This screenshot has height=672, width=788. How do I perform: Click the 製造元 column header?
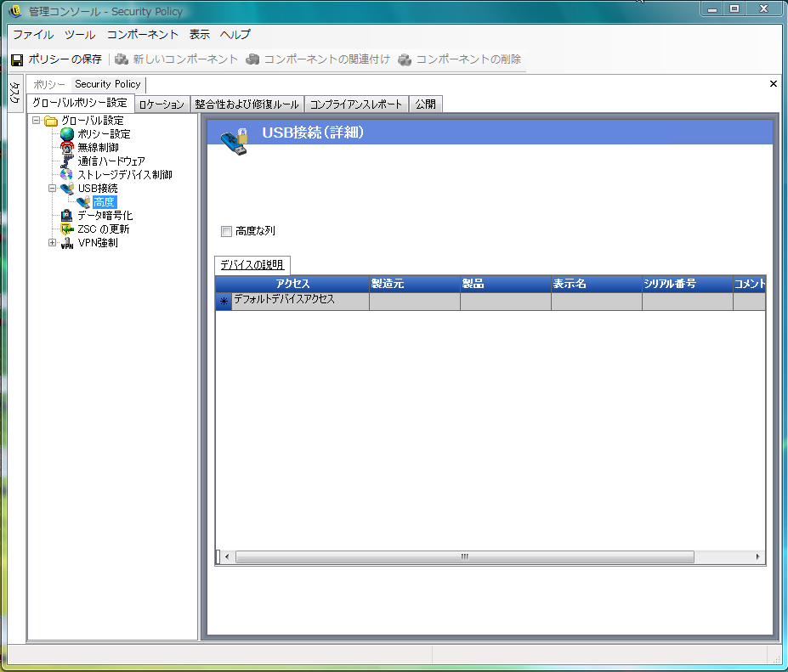pyautogui.click(x=415, y=284)
